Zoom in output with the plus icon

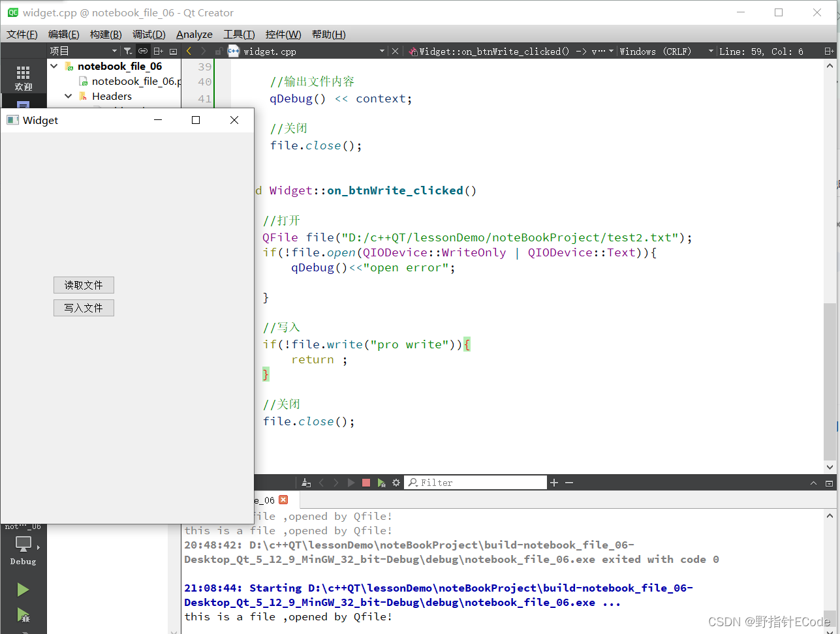(x=554, y=483)
